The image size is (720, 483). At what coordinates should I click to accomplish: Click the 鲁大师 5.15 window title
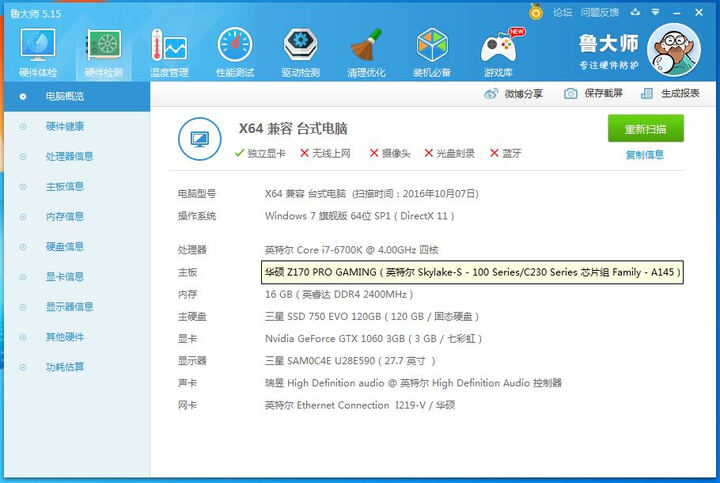pyautogui.click(x=36, y=14)
